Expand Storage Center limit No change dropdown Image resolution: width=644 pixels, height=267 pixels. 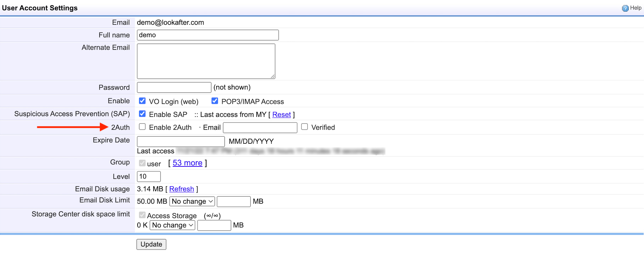click(172, 225)
